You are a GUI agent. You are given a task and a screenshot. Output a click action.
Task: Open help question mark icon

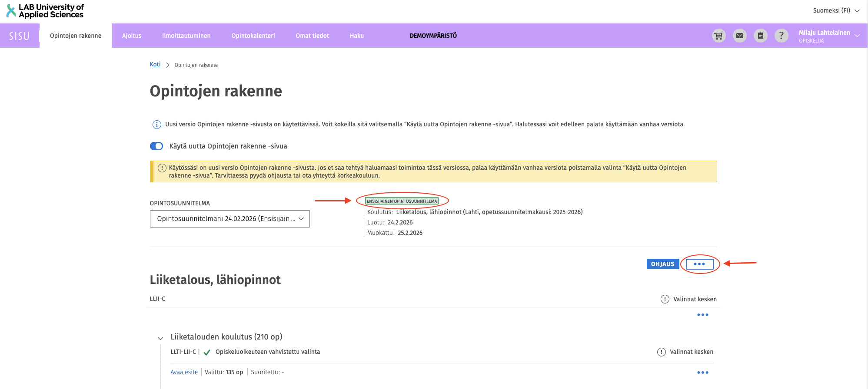781,36
